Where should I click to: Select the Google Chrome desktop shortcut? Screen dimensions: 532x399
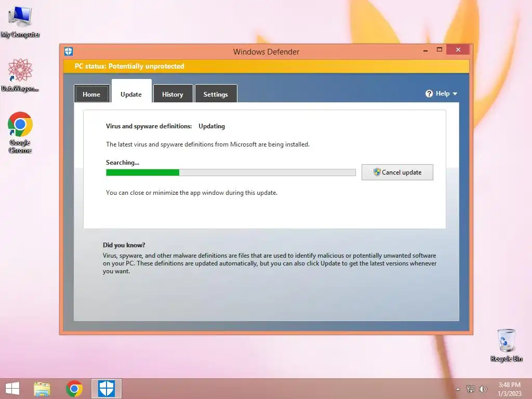tap(20, 132)
